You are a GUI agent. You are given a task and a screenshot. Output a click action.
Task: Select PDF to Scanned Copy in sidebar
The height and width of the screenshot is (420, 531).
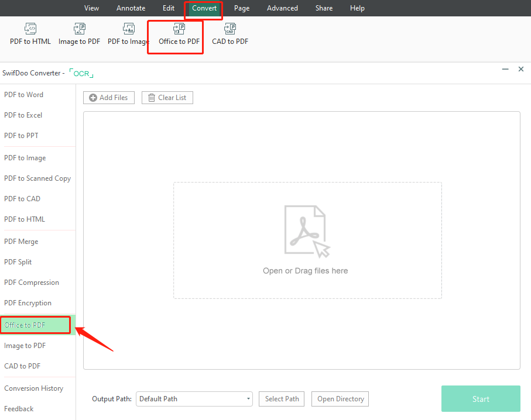coord(37,178)
